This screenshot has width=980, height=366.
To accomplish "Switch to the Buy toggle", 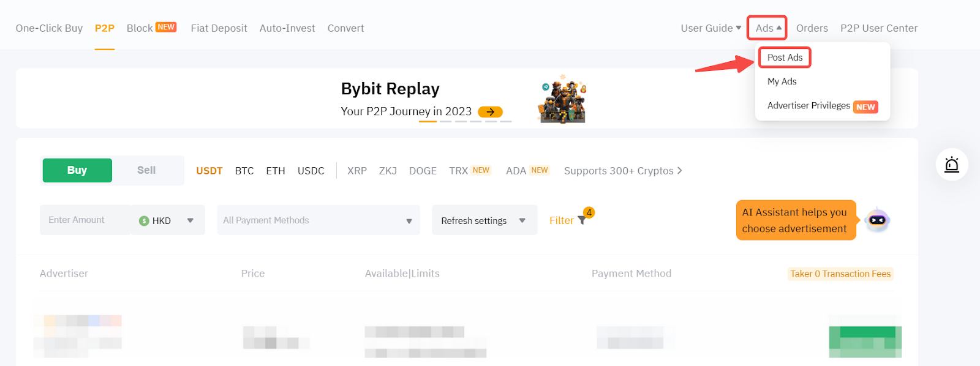I will pos(77,170).
